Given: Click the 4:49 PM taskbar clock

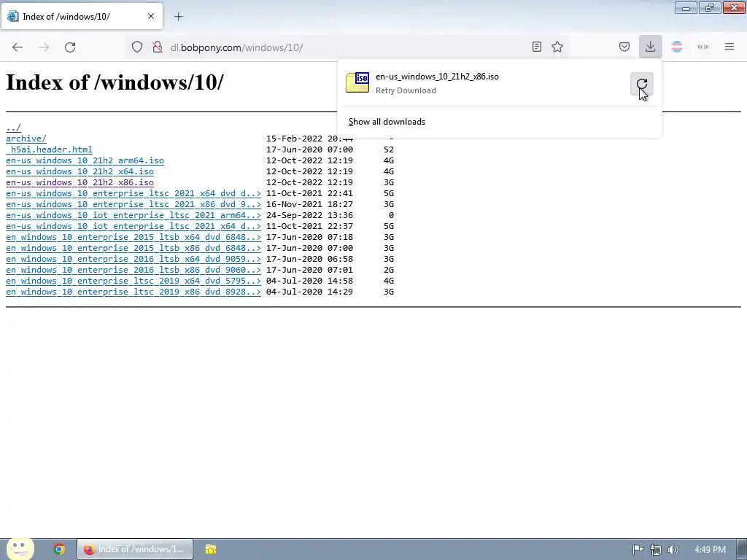Looking at the screenshot, I should coord(710,550).
